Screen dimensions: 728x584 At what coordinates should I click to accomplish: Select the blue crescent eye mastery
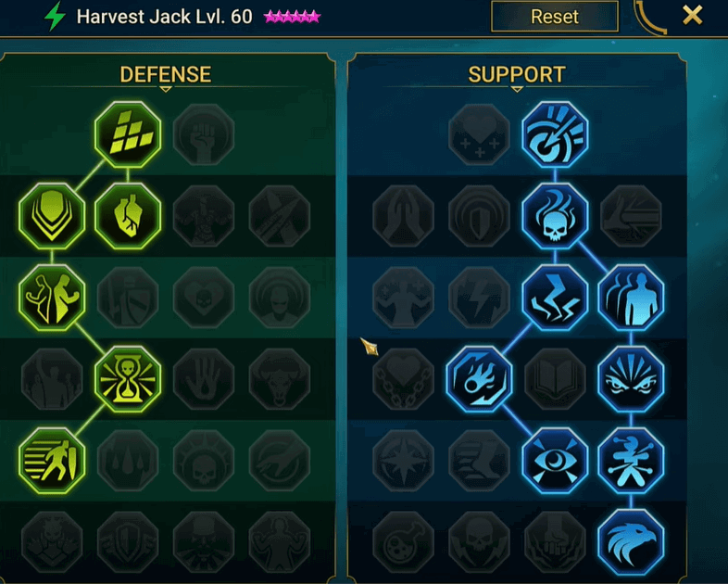tap(555, 461)
